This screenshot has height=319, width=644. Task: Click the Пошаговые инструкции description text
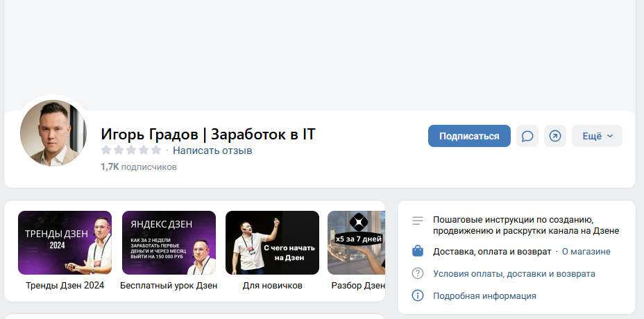point(526,225)
